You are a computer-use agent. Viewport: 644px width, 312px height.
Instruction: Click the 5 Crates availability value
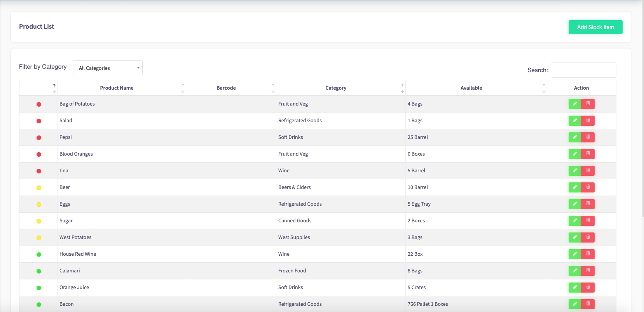click(417, 288)
